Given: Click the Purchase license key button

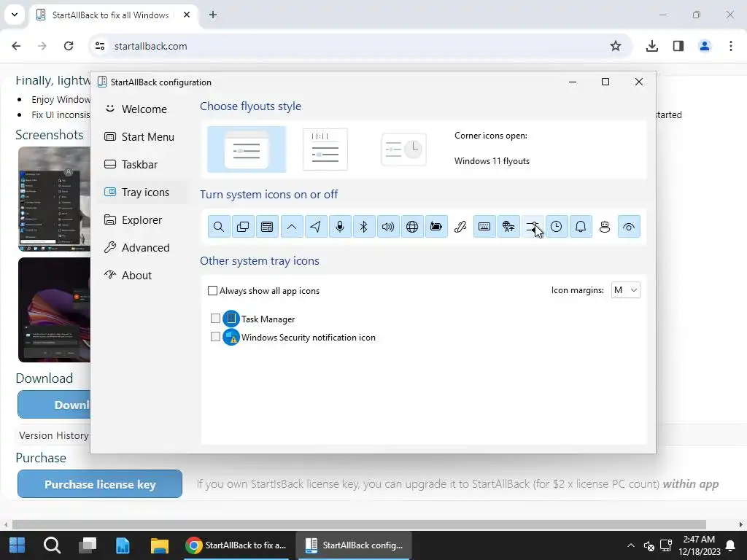Looking at the screenshot, I should 100,484.
